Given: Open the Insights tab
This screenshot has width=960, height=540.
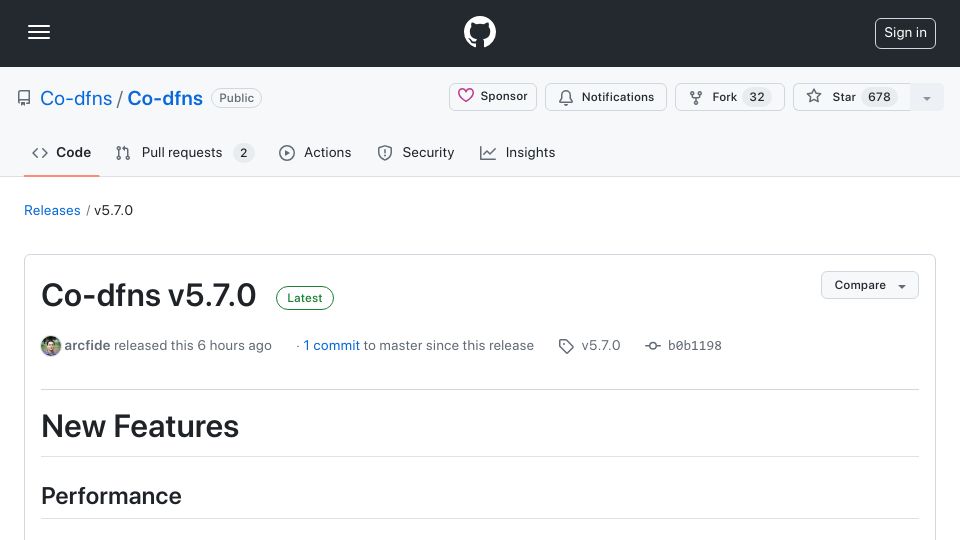Looking at the screenshot, I should [517, 152].
